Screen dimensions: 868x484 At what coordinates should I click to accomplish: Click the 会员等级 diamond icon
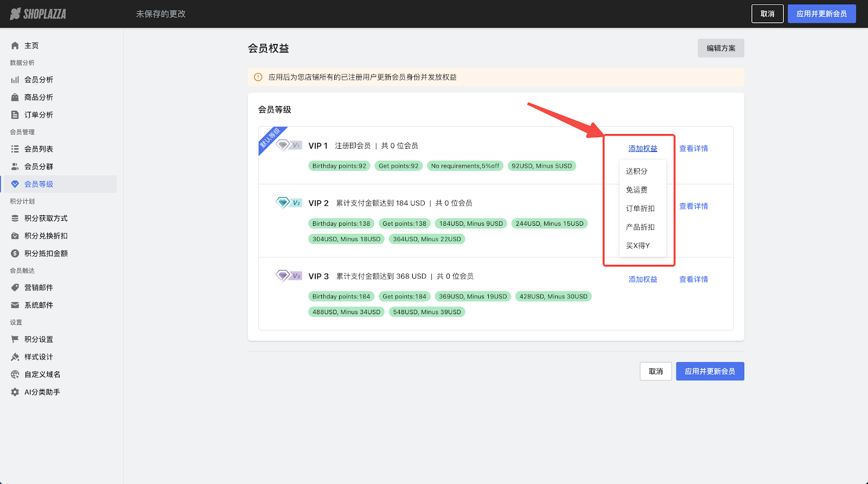(x=15, y=184)
